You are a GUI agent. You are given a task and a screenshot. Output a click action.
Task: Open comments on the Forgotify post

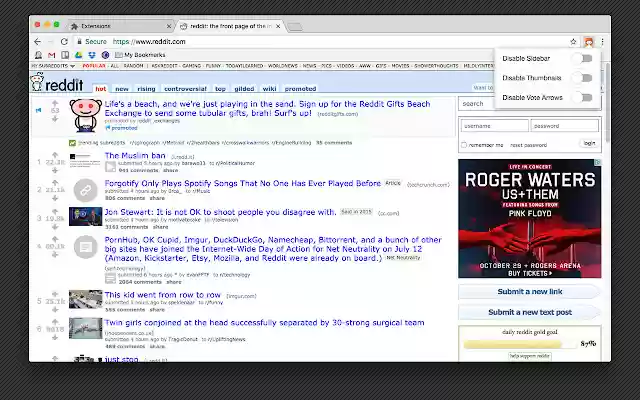[x=125, y=198]
